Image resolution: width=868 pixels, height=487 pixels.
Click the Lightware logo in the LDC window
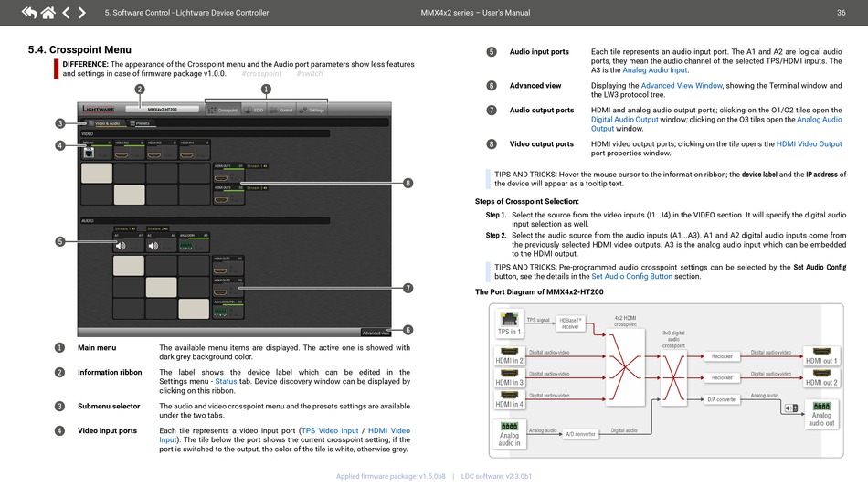99,109
